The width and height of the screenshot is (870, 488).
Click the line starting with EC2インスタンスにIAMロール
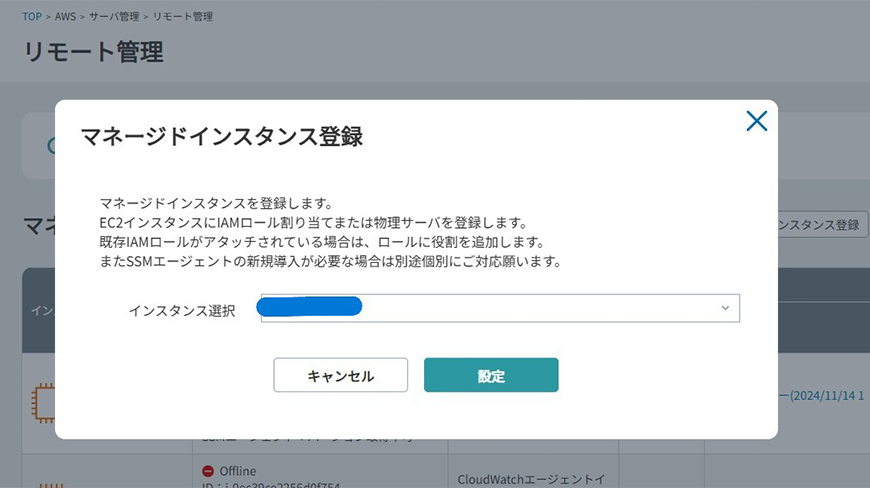313,223
